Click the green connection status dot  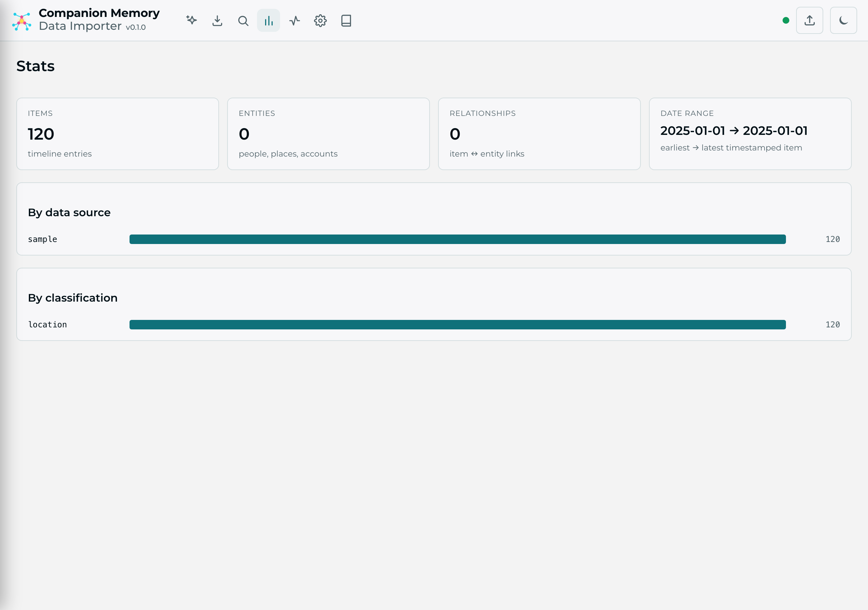[x=786, y=20]
